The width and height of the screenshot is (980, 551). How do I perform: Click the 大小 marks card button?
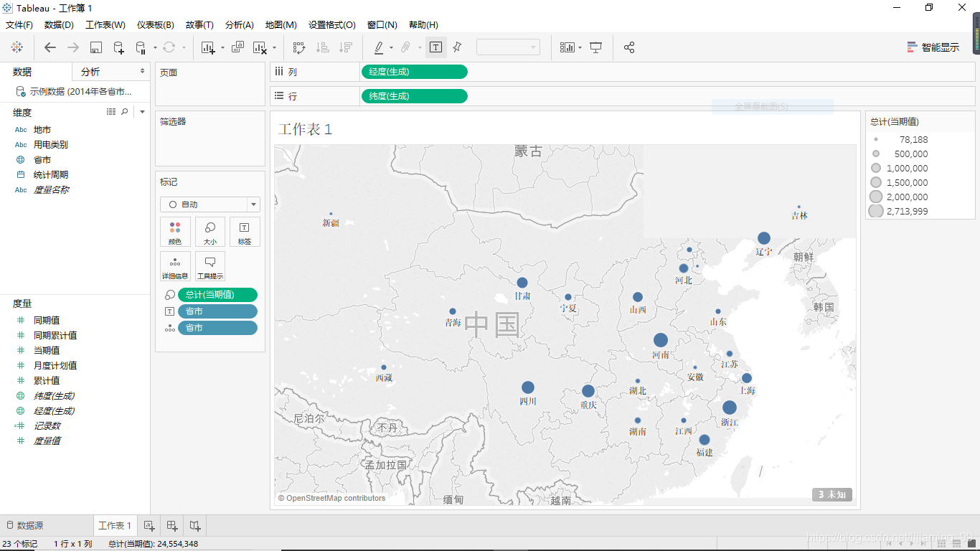(210, 232)
